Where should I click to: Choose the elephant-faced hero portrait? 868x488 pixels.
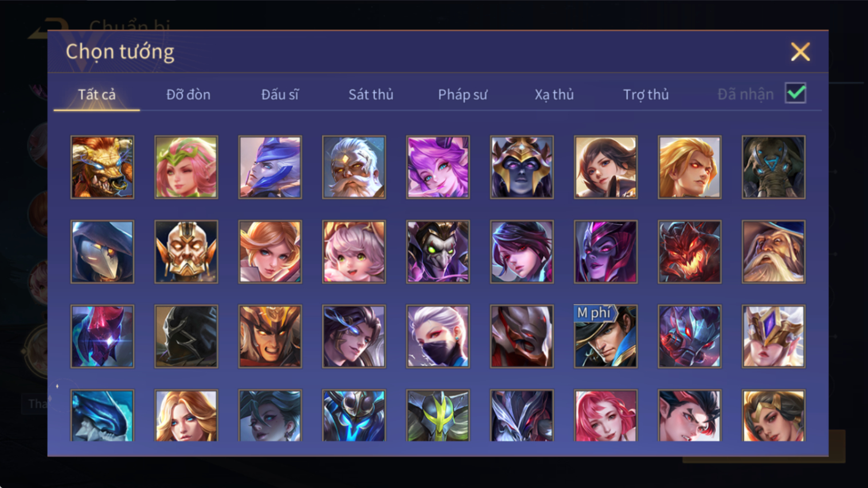point(773,167)
